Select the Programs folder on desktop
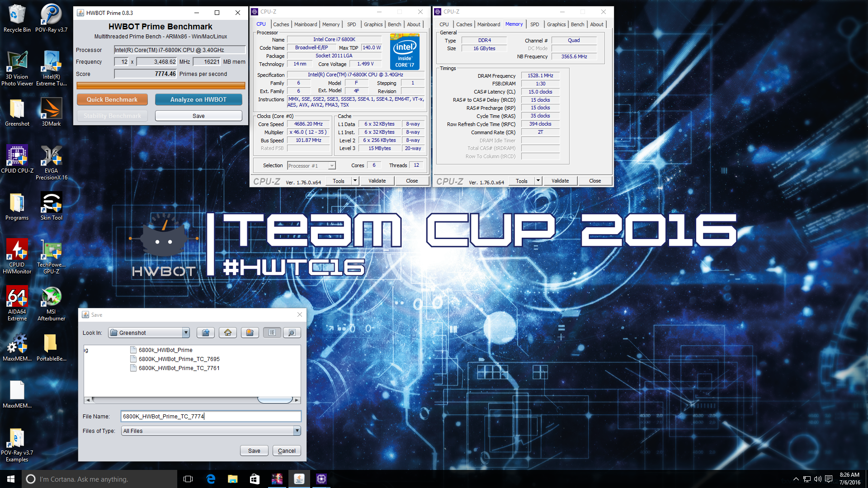 (17, 206)
